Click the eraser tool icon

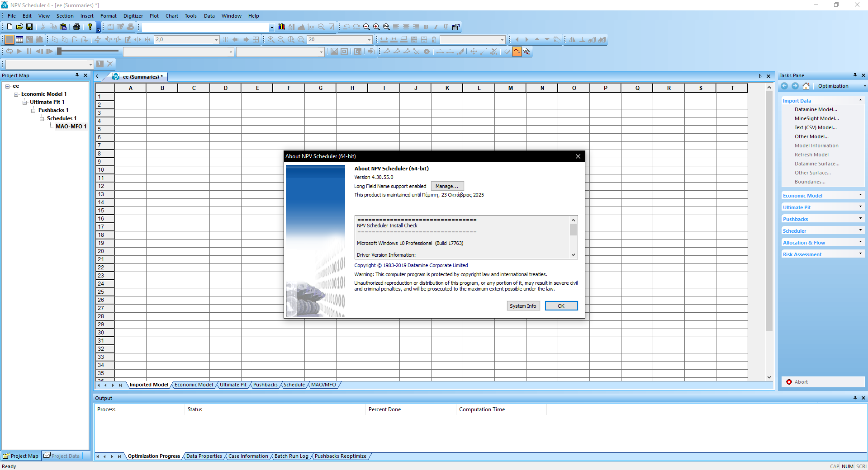point(507,52)
